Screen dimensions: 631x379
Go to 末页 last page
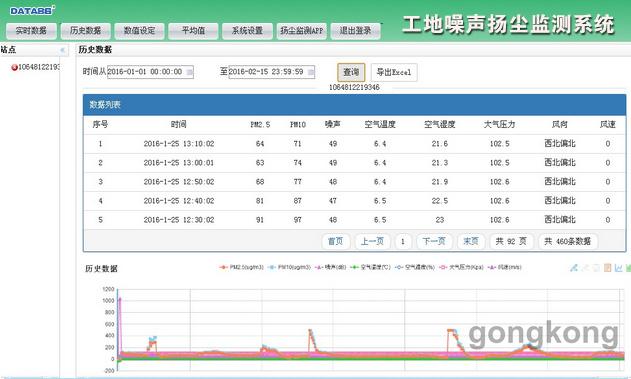click(471, 241)
